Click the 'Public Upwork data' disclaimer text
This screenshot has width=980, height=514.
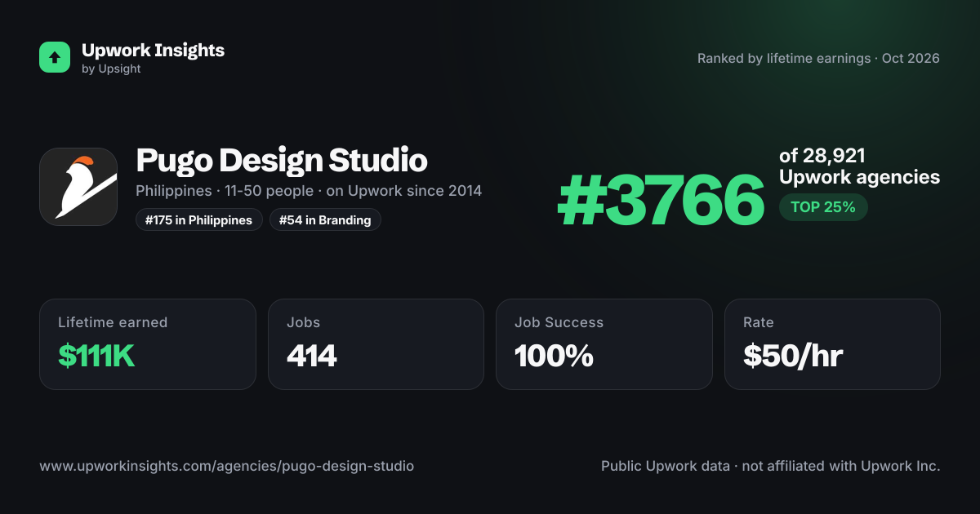point(771,467)
